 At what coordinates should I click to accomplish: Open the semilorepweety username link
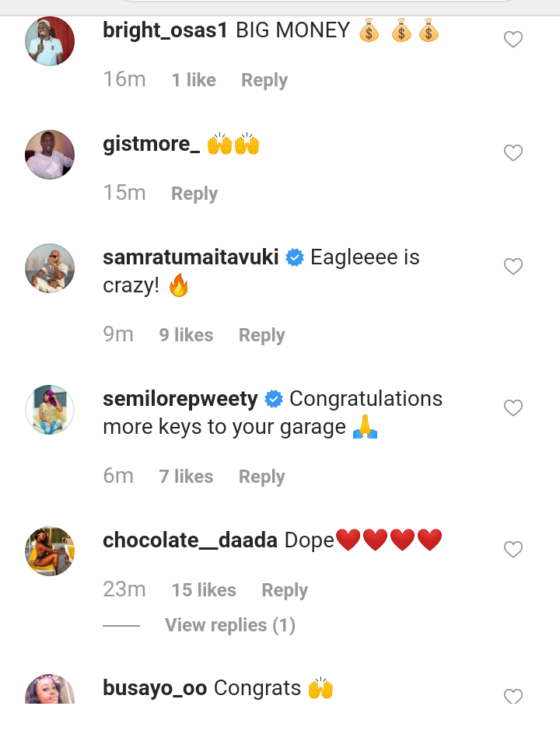pos(180,399)
